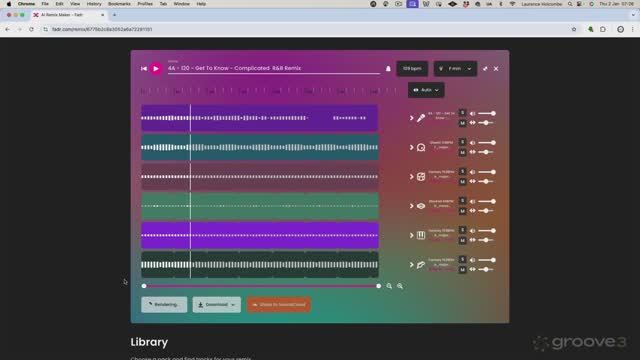Click the speaker volume icon on mauve track
Viewport: 640px width, 360px height.
pyautogui.click(x=473, y=172)
